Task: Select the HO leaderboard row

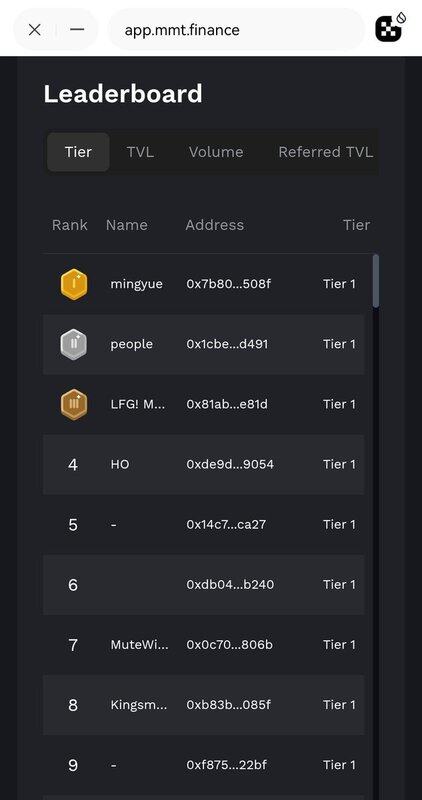Action: pyautogui.click(x=204, y=464)
